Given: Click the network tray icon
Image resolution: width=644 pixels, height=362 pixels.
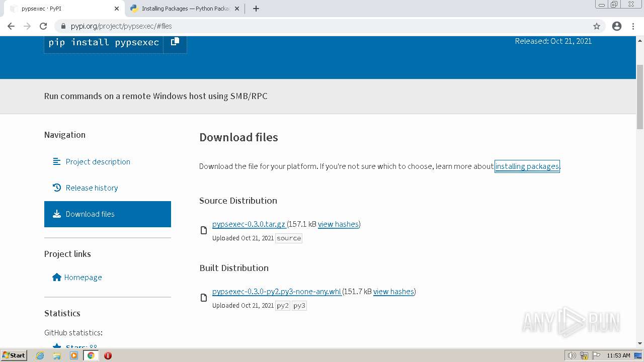Looking at the screenshot, I should 584,355.
